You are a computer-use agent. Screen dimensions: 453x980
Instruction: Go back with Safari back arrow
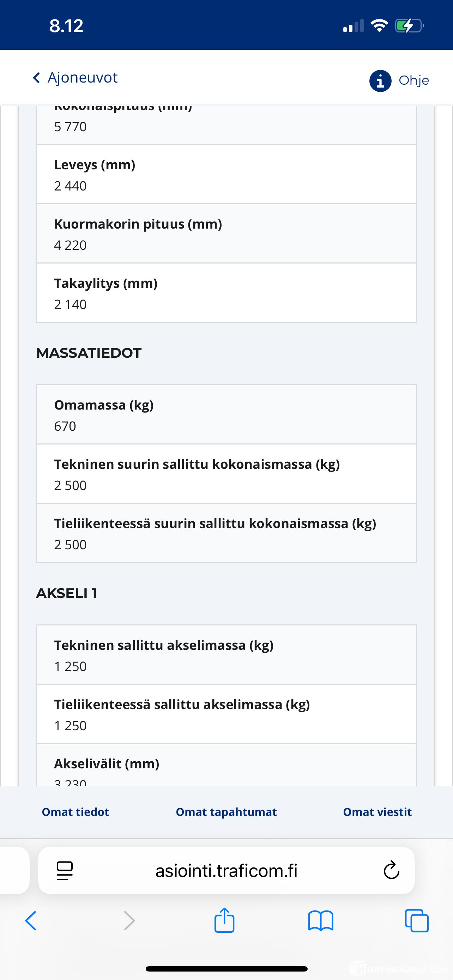(x=31, y=921)
